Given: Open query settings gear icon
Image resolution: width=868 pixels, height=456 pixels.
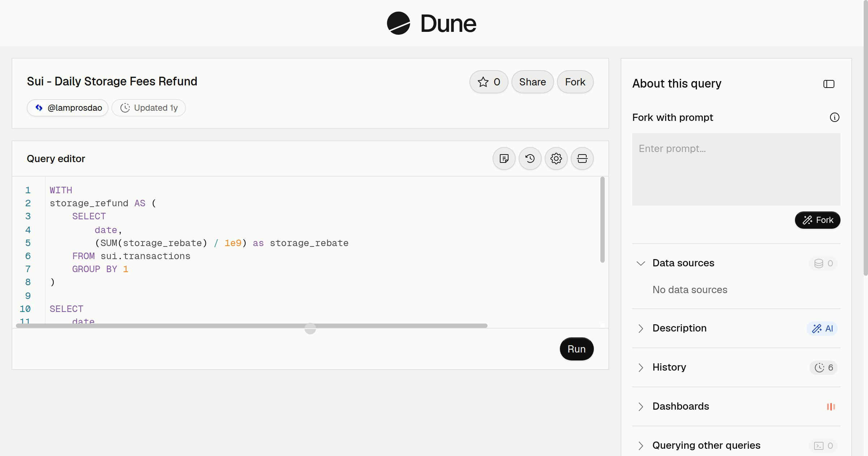Looking at the screenshot, I should pos(556,159).
